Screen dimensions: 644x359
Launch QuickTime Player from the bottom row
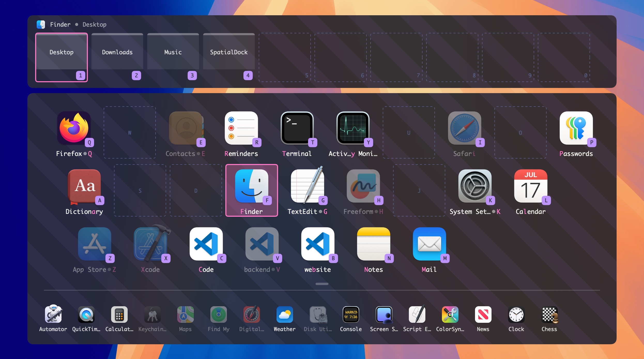tap(86, 315)
